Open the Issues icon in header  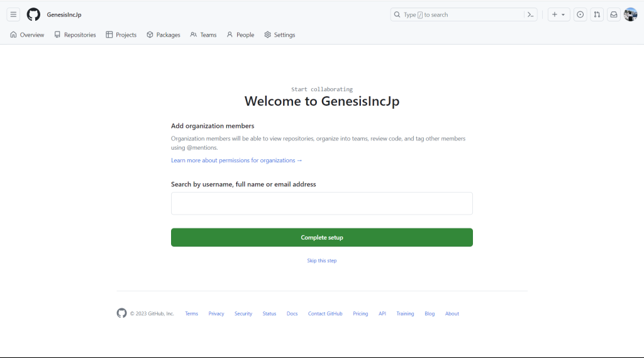pos(580,14)
